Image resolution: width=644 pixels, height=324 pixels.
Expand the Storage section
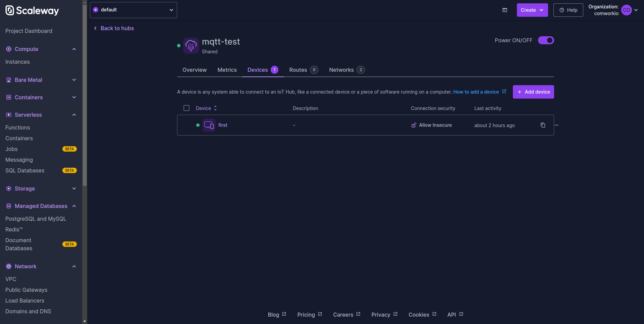74,188
